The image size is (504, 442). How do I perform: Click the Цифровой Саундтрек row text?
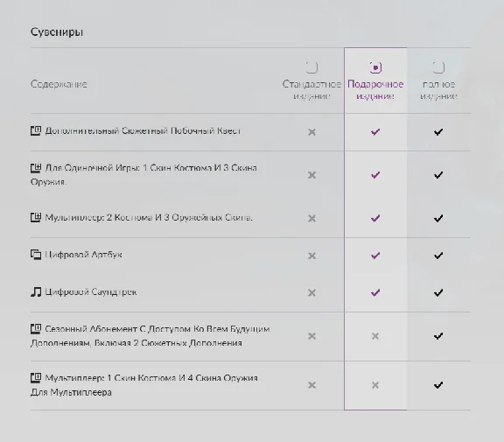pyautogui.click(x=91, y=291)
